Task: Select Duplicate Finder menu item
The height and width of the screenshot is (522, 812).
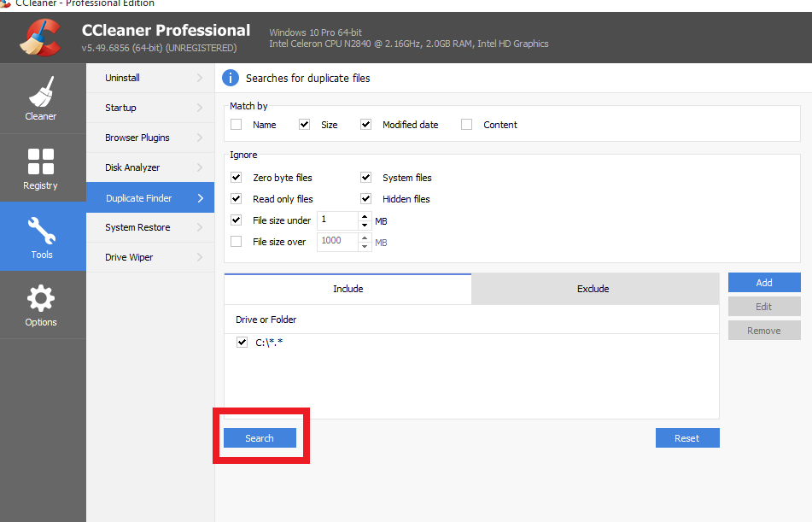Action: click(x=150, y=197)
